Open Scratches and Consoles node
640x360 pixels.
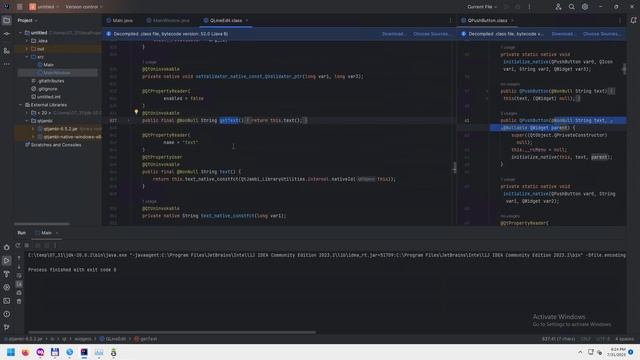click(53, 145)
